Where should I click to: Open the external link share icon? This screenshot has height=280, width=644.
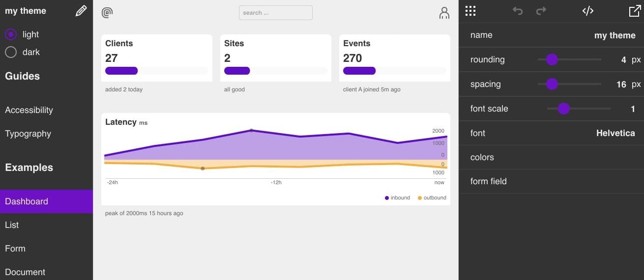tap(635, 11)
